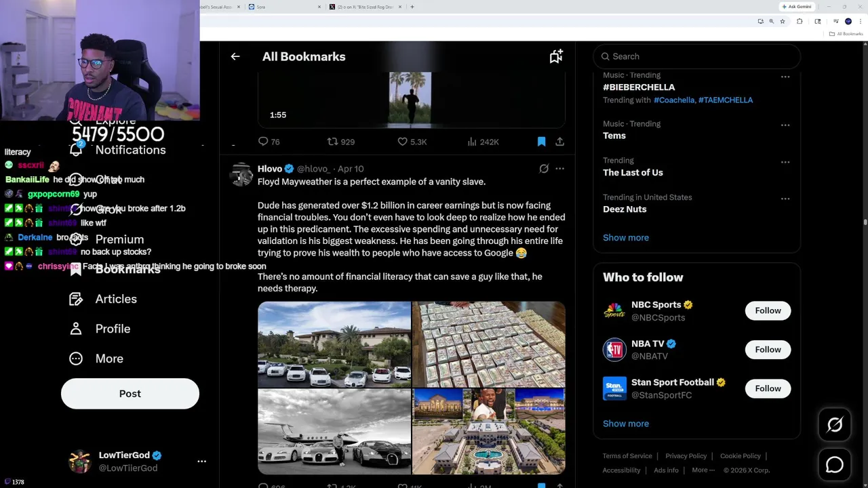The height and width of the screenshot is (488, 868).
Task: Expand the footer More menu
Action: click(703, 470)
